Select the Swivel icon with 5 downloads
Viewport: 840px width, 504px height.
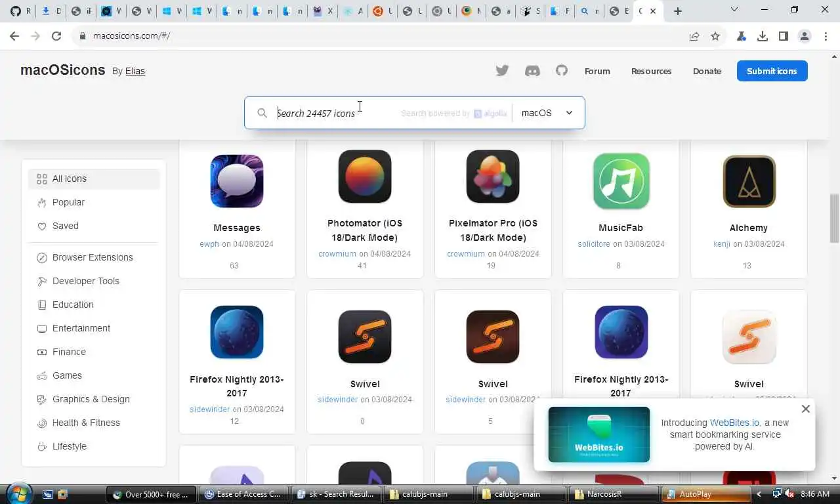point(493,337)
